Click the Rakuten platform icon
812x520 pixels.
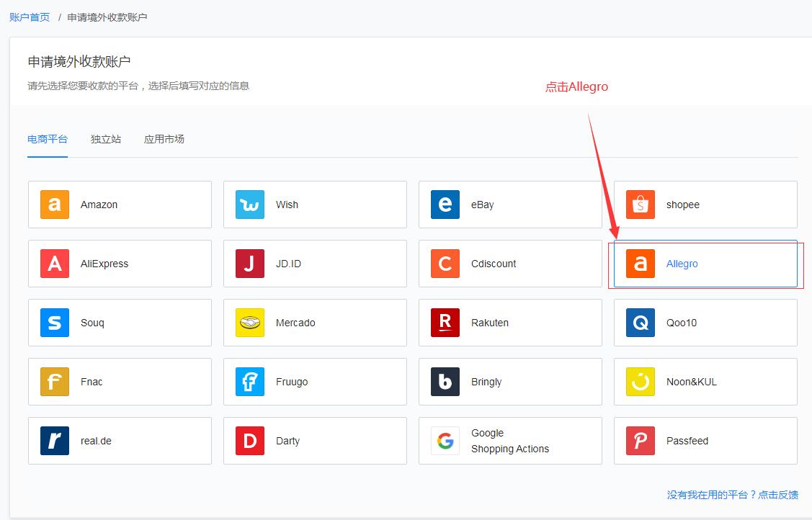(x=445, y=323)
